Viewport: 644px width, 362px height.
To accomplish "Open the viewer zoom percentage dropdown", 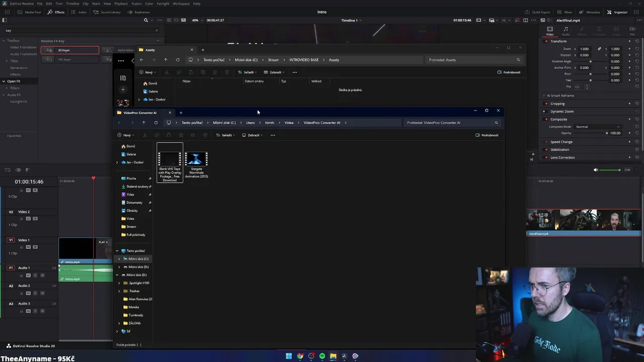I will point(197,20).
